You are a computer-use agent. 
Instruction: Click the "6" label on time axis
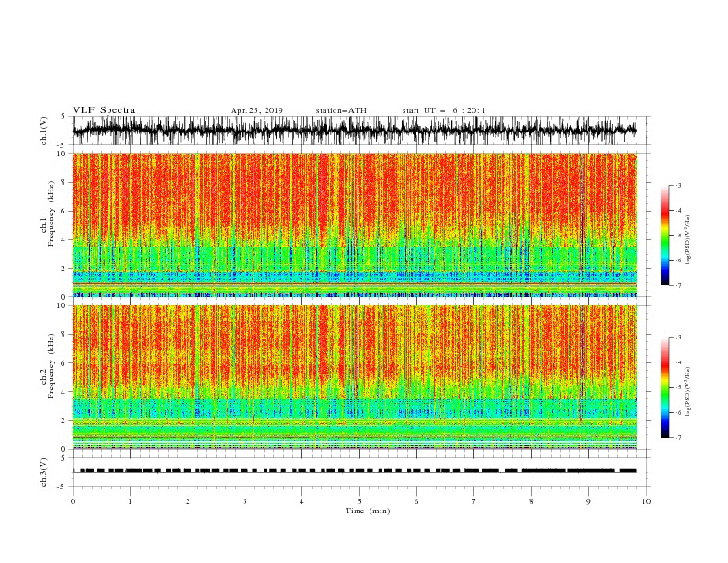point(417,501)
